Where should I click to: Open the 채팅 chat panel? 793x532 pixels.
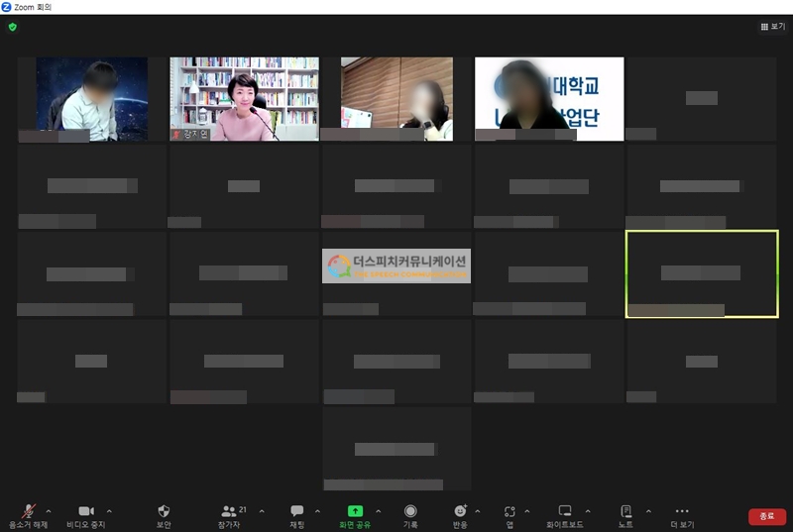pos(296,512)
